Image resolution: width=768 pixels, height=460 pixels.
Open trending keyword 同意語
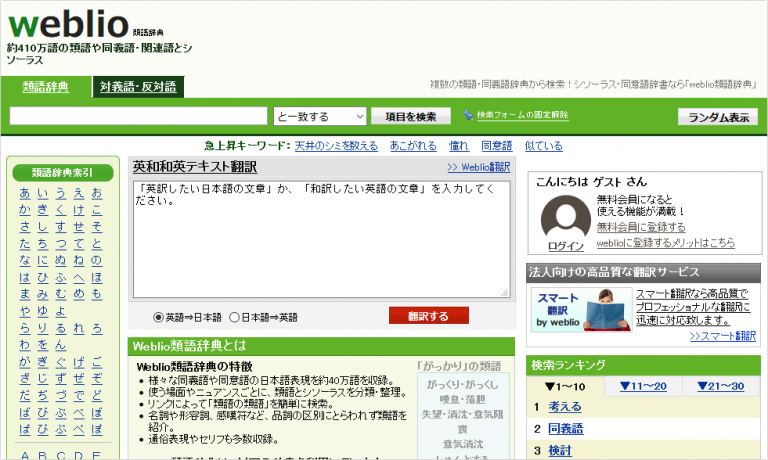[497, 145]
